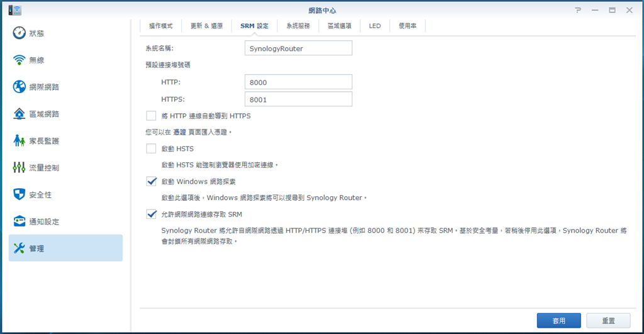Select 區域網路 label in sidebar
Screen dimensions: 644x334
pos(44,114)
